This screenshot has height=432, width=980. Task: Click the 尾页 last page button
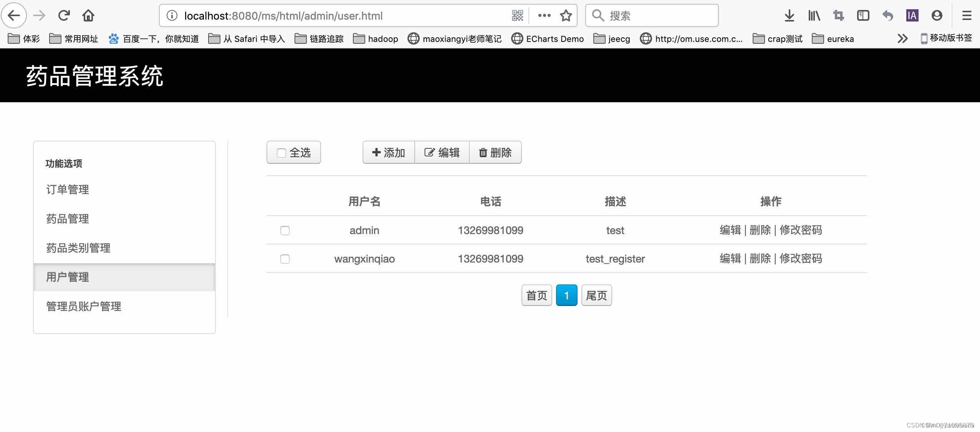click(x=596, y=295)
